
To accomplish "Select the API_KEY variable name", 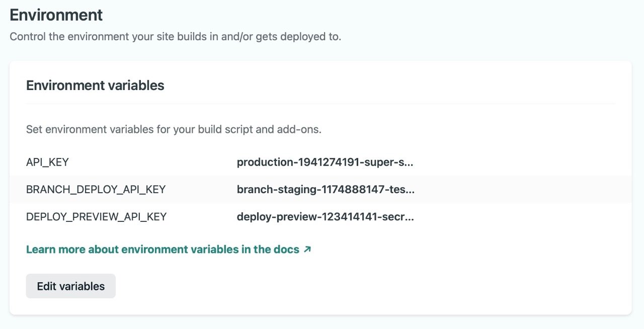I will click(x=48, y=162).
